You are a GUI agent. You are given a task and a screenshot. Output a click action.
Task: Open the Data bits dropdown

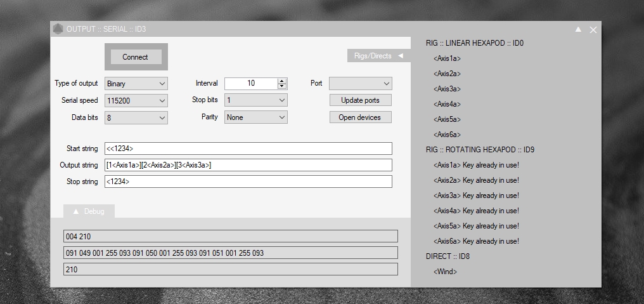136,117
